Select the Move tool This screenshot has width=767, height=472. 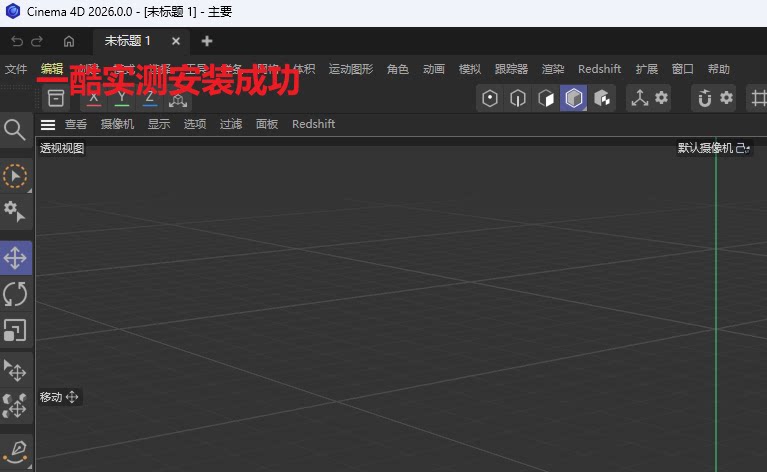click(x=15, y=258)
